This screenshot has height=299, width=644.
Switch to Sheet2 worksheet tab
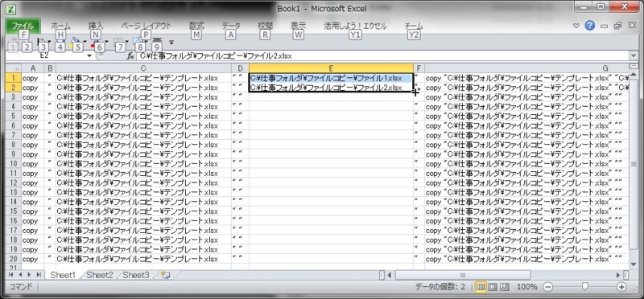(99, 275)
